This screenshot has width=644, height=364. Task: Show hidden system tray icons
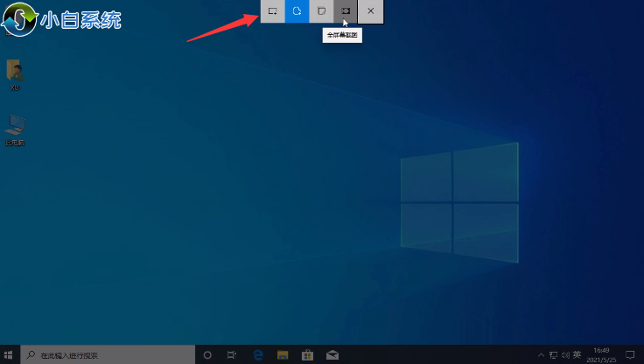coord(541,355)
